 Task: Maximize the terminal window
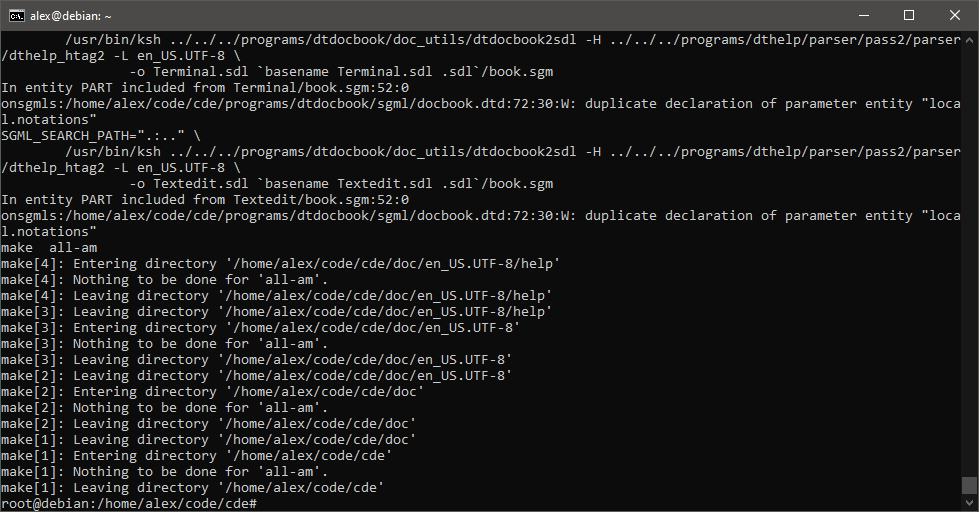(909, 16)
